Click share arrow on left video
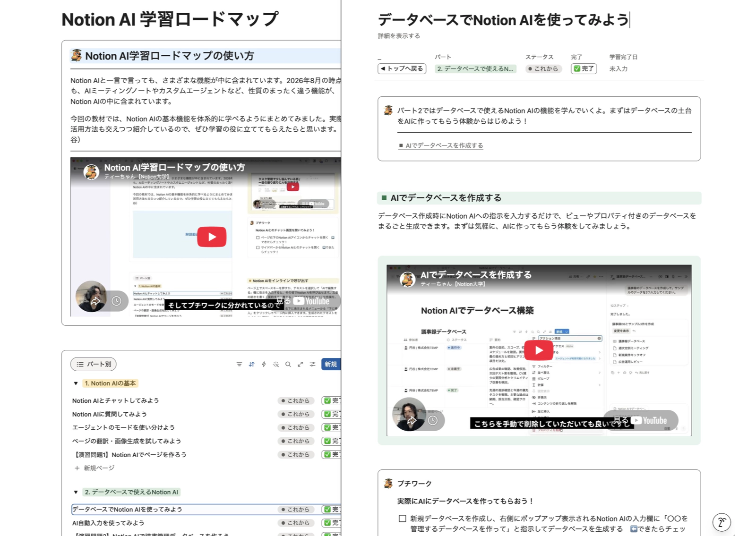The height and width of the screenshot is (536, 756). pos(95,301)
